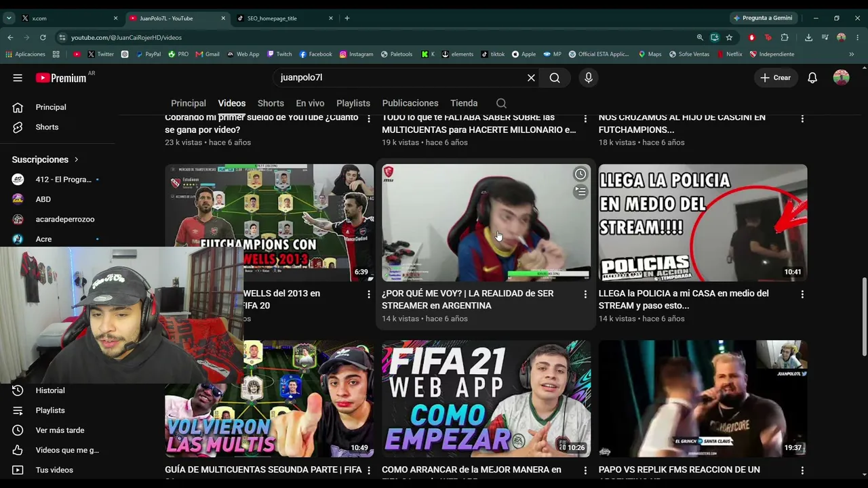
Task: Open options for LLEGA la POLICIA video
Action: tap(802, 294)
